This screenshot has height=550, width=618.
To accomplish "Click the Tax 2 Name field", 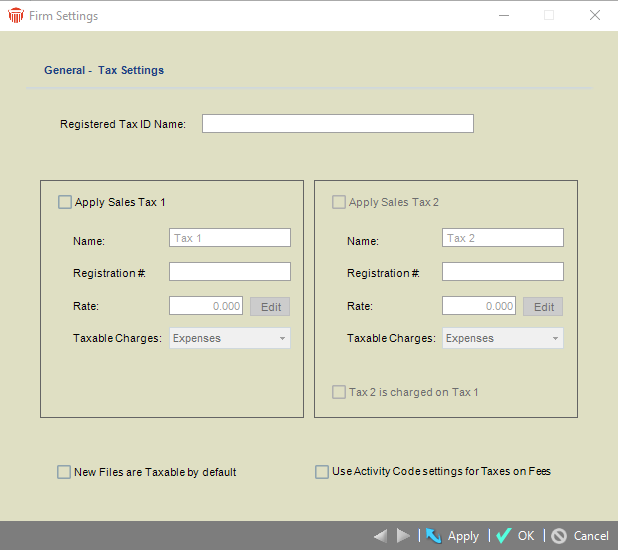I will tap(503, 238).
